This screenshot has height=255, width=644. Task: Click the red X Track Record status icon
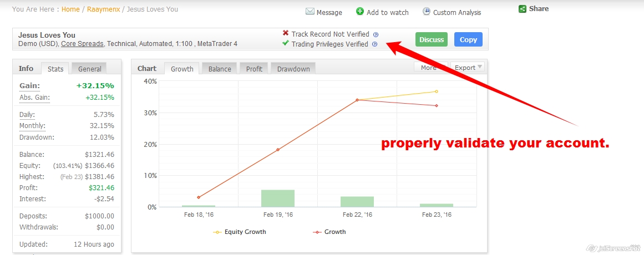tap(286, 33)
